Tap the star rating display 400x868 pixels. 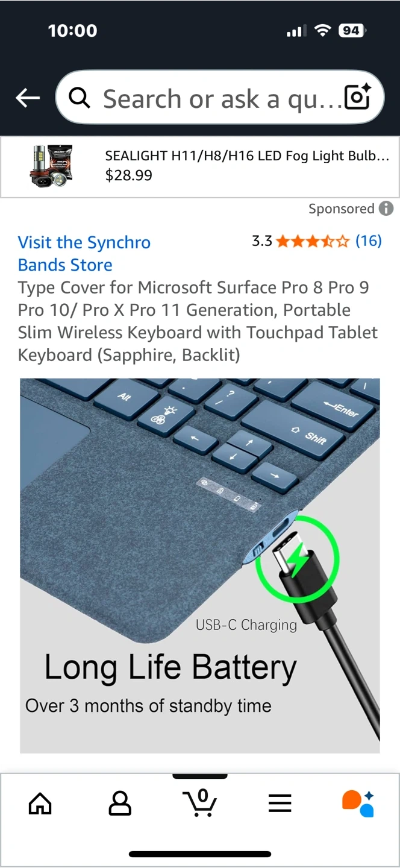[313, 242]
